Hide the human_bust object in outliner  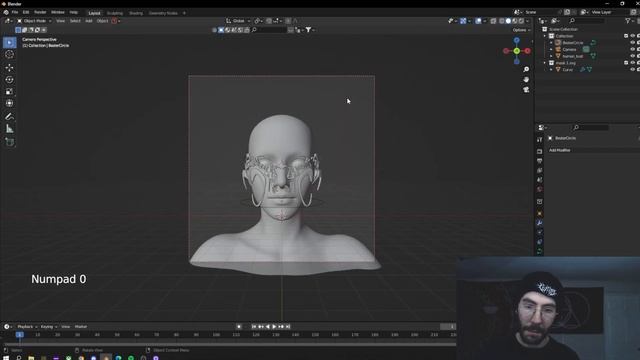632,56
